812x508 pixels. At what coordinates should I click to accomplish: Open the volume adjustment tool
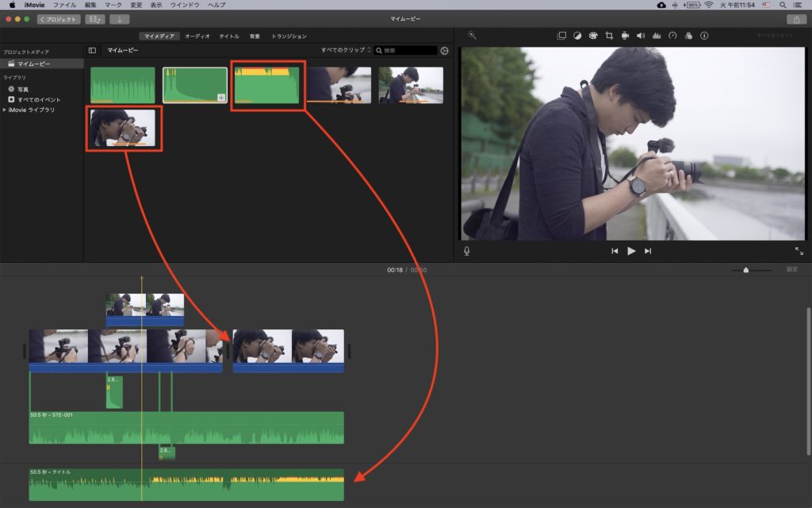click(x=641, y=36)
